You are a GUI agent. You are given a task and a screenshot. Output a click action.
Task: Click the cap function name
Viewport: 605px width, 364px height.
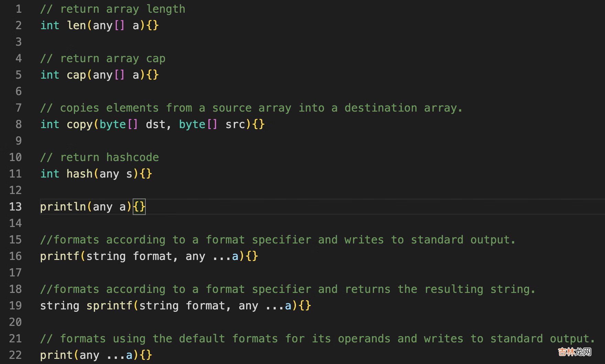[76, 75]
